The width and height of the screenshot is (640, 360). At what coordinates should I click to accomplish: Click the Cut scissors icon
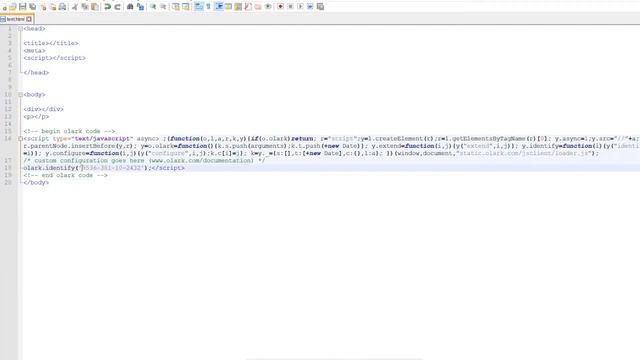[75, 7]
